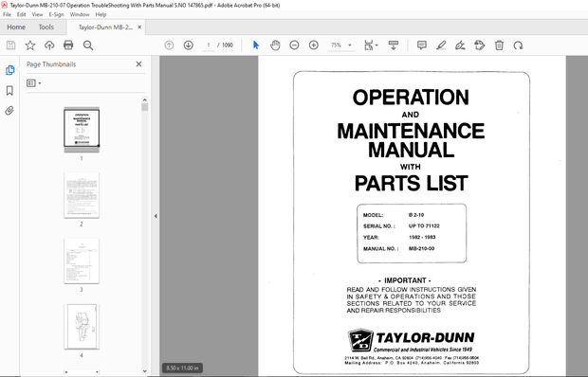
Task: Open the Edit menu
Action: point(22,14)
